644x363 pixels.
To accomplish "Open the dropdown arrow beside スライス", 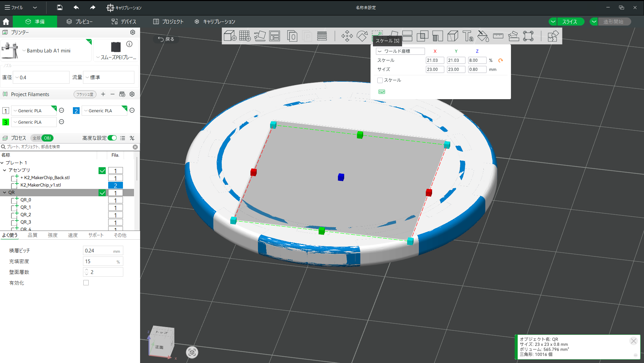I will 553,22.
